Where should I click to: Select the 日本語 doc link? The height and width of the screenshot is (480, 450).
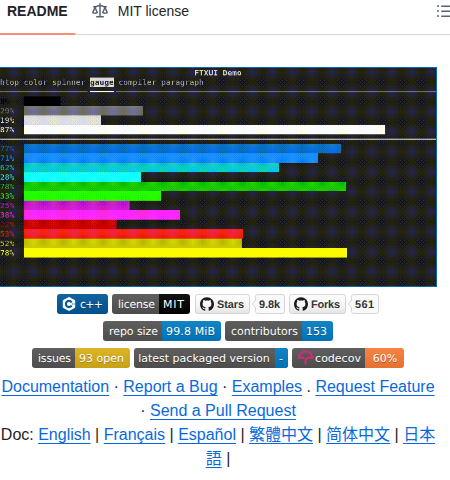[419, 435]
